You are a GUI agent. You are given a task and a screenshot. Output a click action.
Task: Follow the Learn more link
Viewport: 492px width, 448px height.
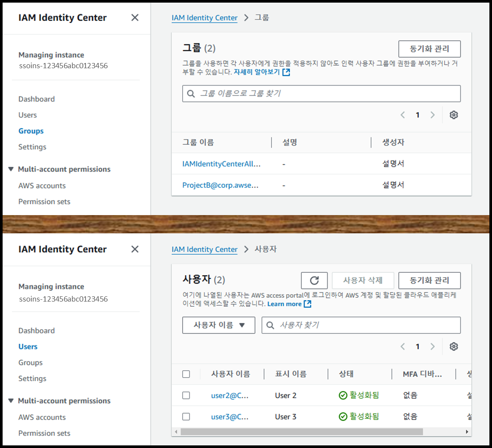(x=284, y=304)
